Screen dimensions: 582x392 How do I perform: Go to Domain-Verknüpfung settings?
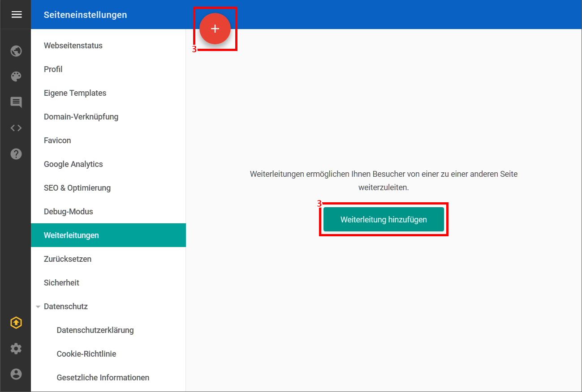point(81,117)
